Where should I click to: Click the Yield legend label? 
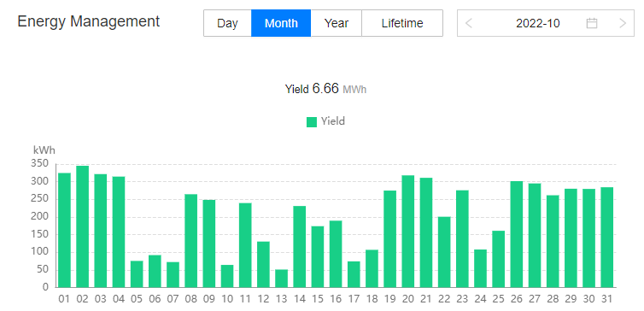click(x=333, y=121)
